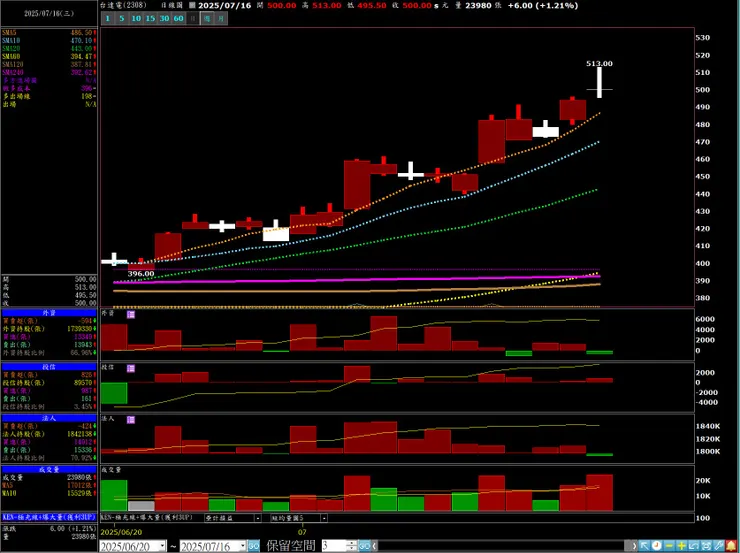Click the GO button beside date range

tap(254, 546)
